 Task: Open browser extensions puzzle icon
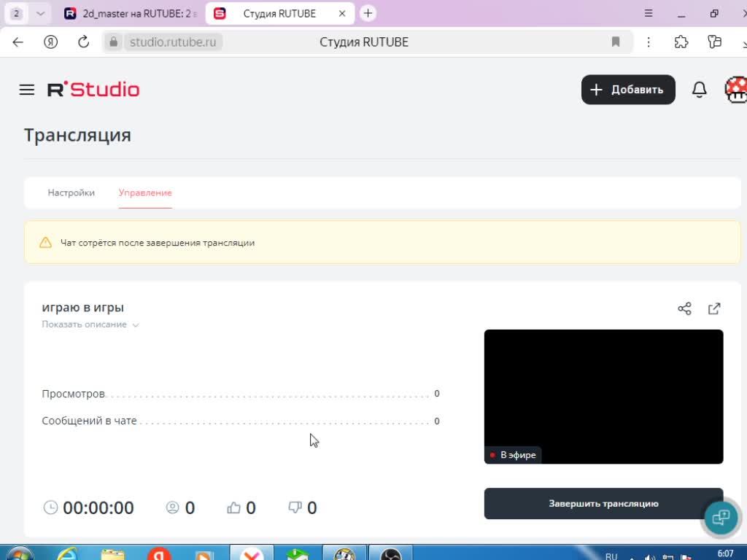pos(681,42)
